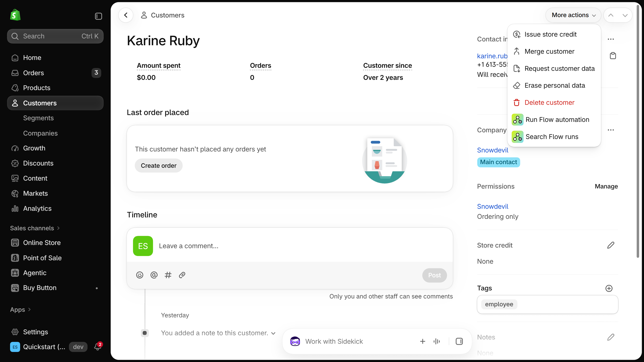
Task: Select Issue store credit menu item
Action: coord(554,34)
